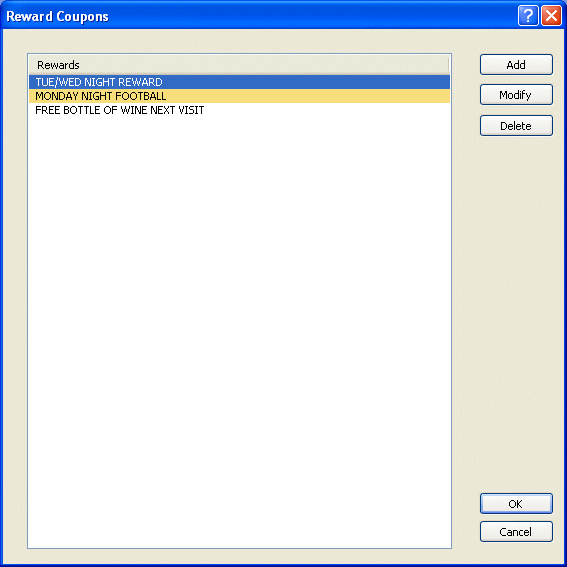
Task: Open the title bar Help question-mark button
Action: (528, 16)
